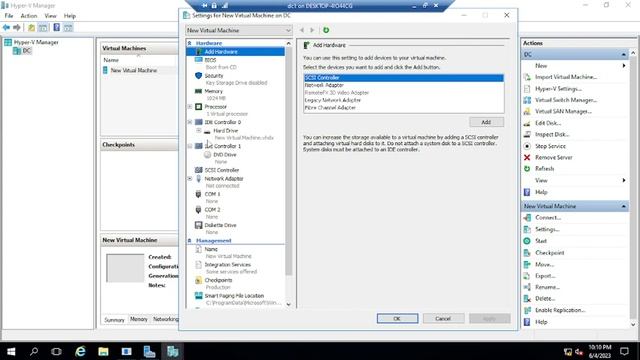Expand the IDE Controller 0 node
Image resolution: width=640 pixels, height=360 pixels.
[x=190, y=122]
